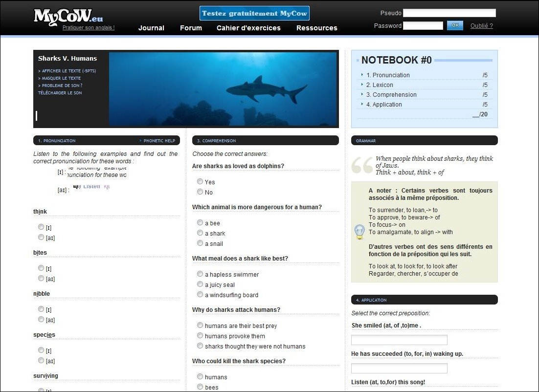Viewport: 539px width, 392px height.
Task: Open the Phonetic Help link
Action: point(159,141)
